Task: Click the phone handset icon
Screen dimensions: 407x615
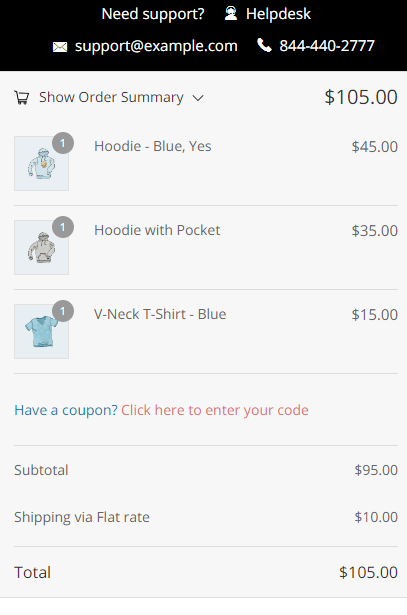Action: [x=264, y=45]
